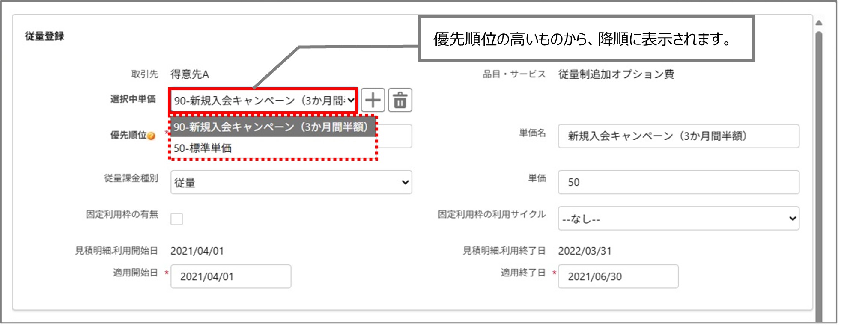Click the 2021/04/01 見積明細.利用開始日 value

click(197, 251)
